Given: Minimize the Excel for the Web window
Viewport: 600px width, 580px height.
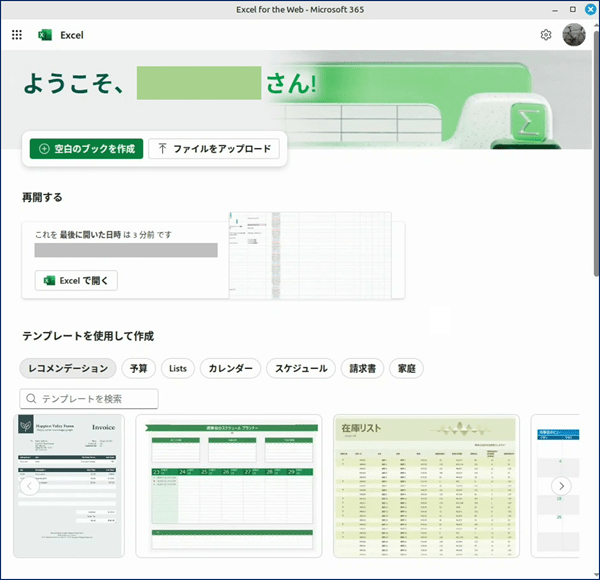Looking at the screenshot, I should click(555, 10).
